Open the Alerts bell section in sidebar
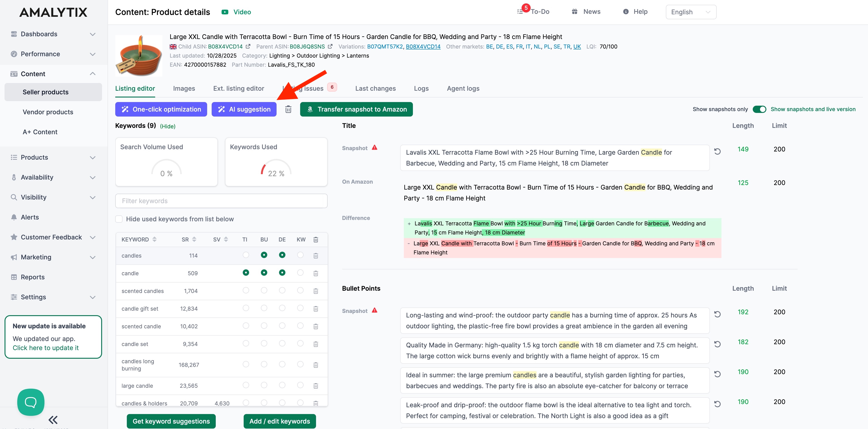 tap(30, 217)
